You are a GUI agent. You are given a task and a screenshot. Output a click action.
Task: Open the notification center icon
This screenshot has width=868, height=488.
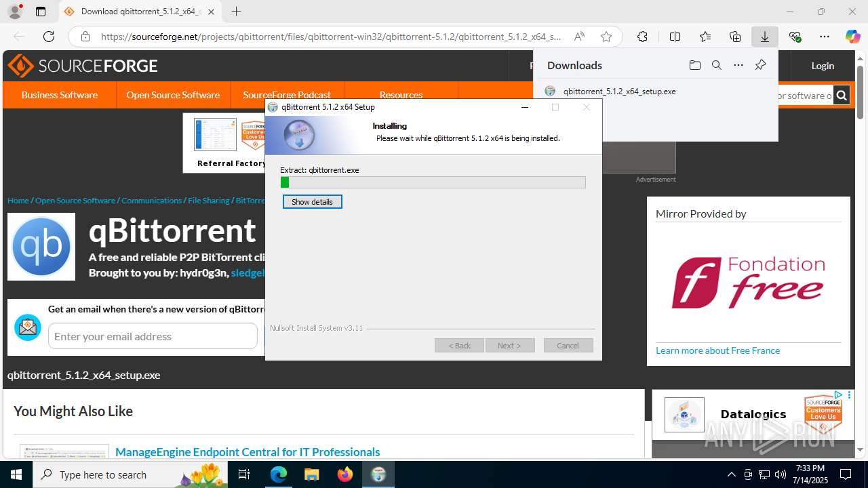point(846,474)
